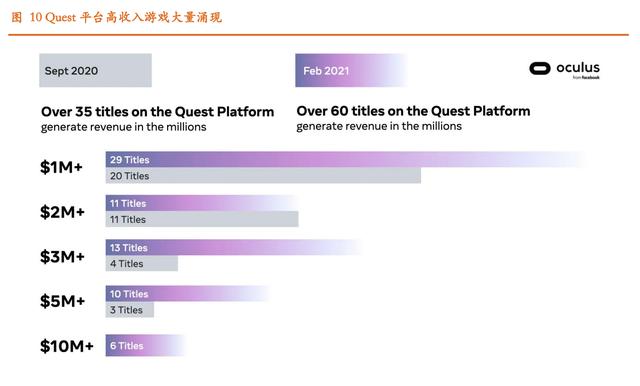Click the 'Over 35 titles' heading
This screenshot has height=386, width=640.
click(x=158, y=112)
